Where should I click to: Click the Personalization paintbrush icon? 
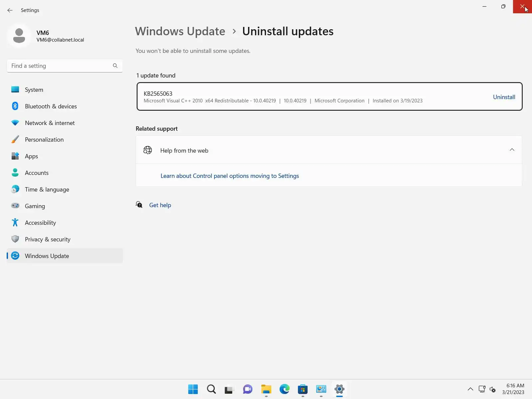(15, 139)
